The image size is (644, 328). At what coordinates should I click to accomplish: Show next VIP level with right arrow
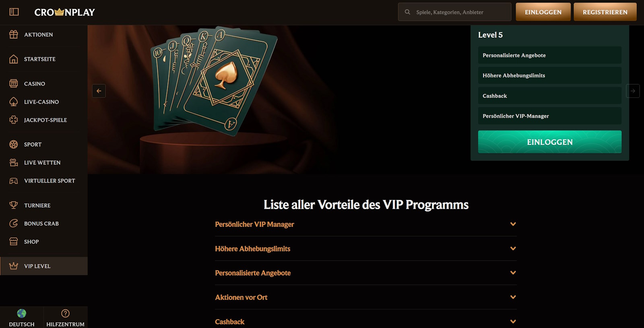[x=633, y=91]
